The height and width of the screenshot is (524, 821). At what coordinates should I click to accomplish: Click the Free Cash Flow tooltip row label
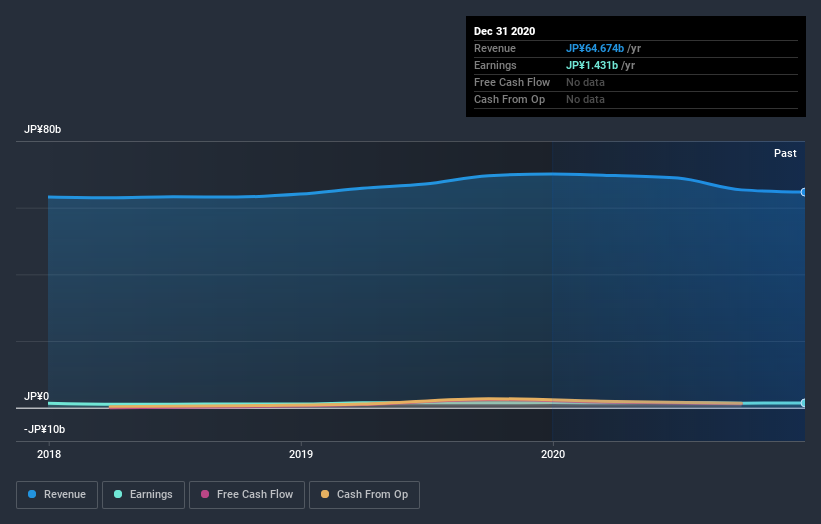tap(512, 82)
